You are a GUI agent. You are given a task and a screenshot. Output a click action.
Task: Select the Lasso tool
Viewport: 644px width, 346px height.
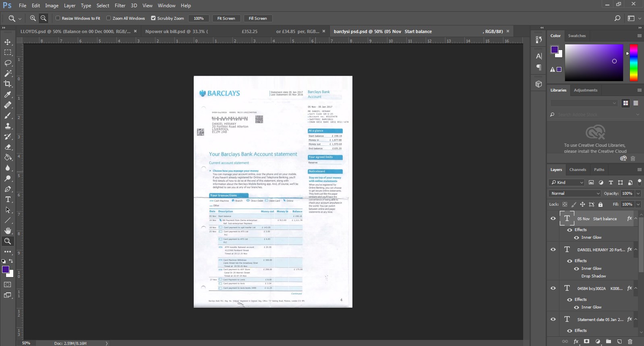click(x=8, y=63)
